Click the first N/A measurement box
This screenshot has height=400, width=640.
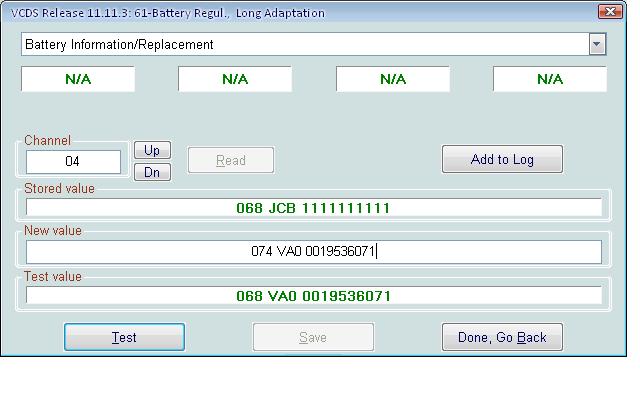click(78, 80)
